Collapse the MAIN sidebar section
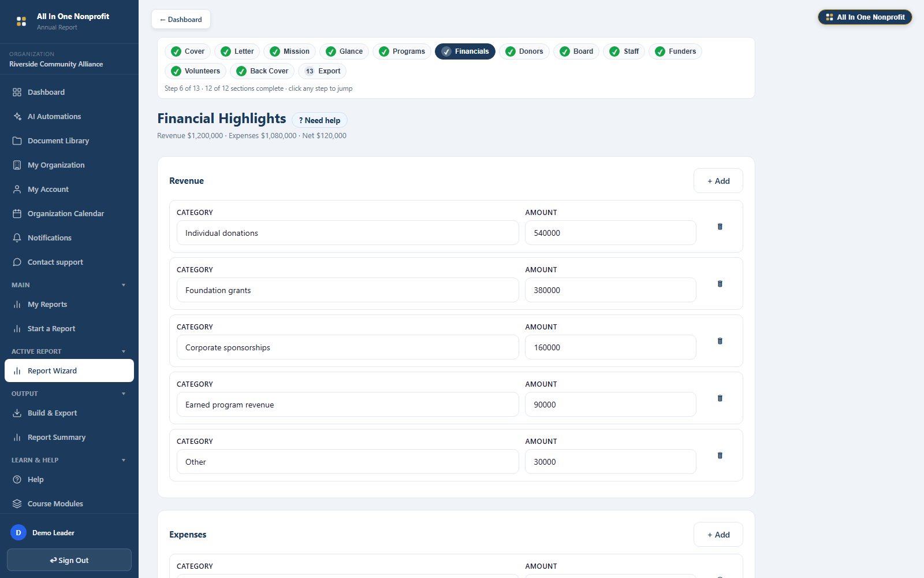Image resolution: width=924 pixels, height=578 pixels. point(124,285)
